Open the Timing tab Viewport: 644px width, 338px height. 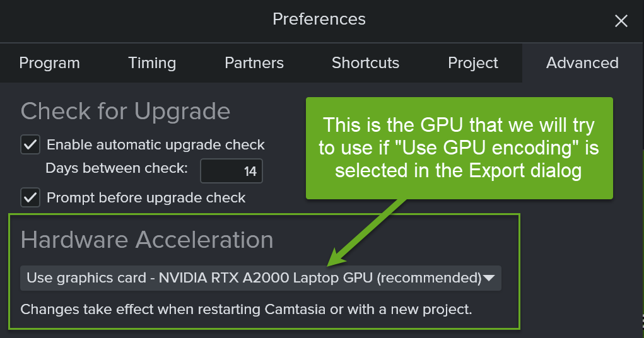152,63
